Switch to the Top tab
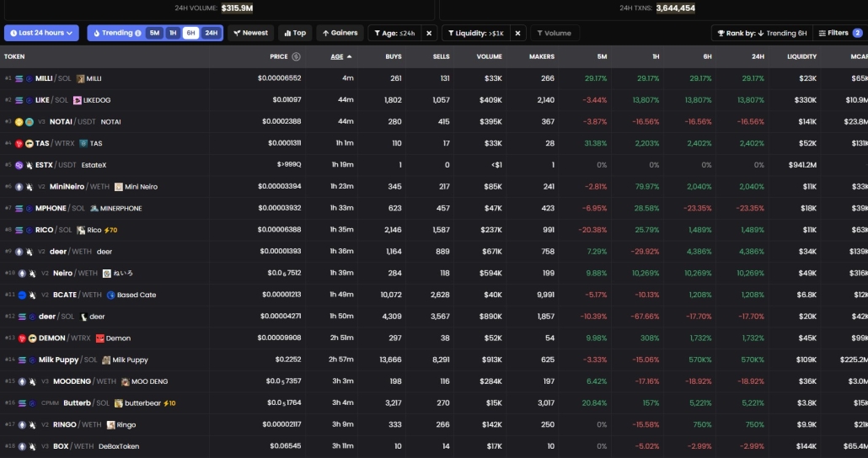This screenshot has width=868, height=458. point(295,33)
